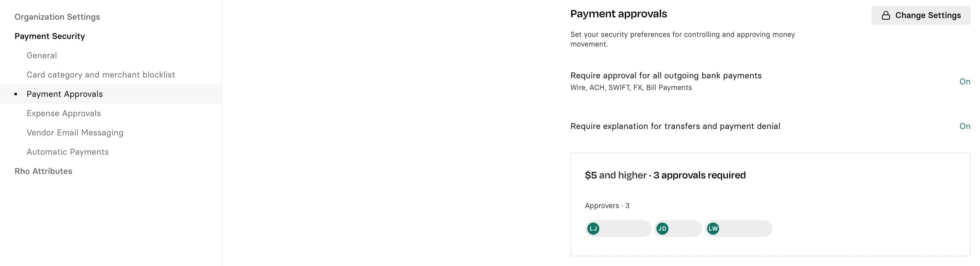Expand the Payment Security section
This screenshot has width=980, height=266.
[x=50, y=36]
